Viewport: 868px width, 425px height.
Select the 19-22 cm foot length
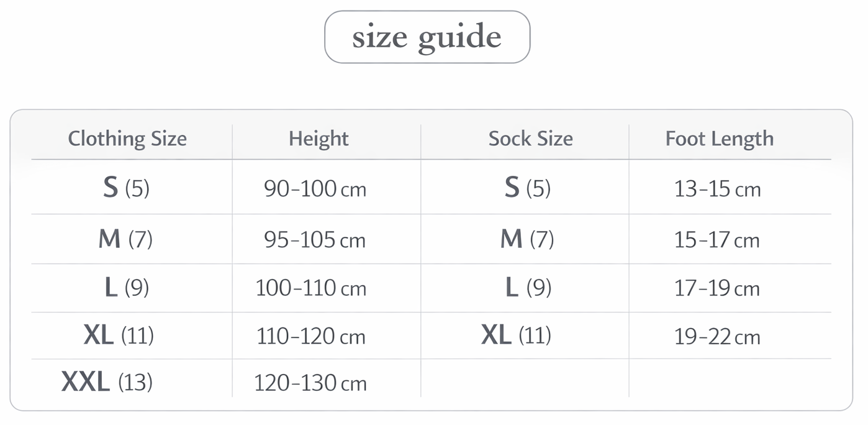pyautogui.click(x=717, y=336)
